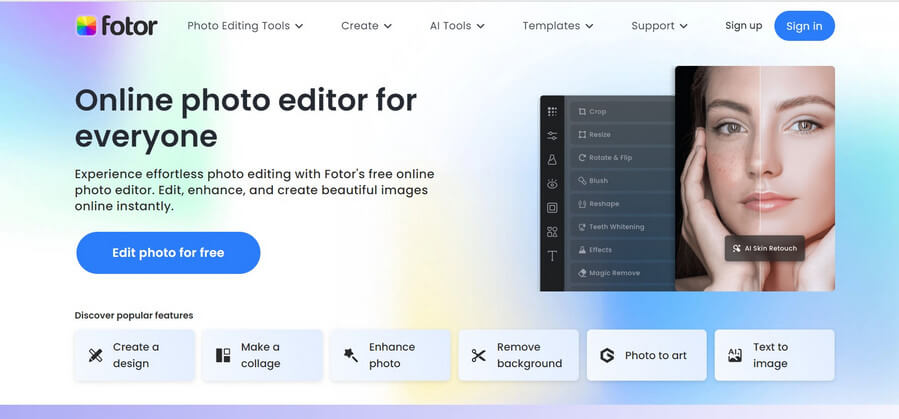Expand chevron next to Support

[x=683, y=26]
